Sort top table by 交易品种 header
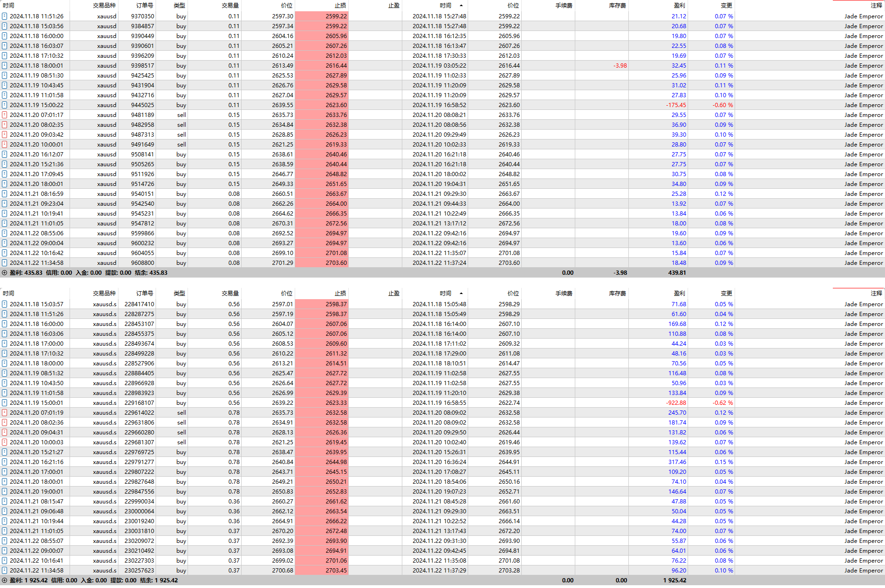The image size is (885, 588). (x=104, y=6)
